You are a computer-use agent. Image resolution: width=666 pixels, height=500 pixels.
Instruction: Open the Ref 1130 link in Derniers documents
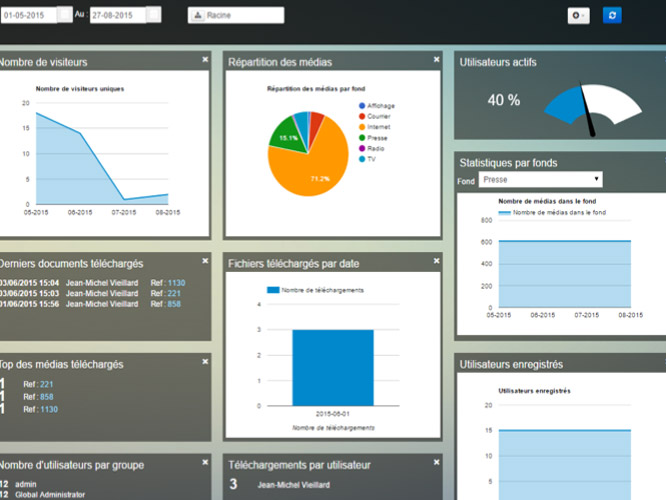tap(176, 283)
